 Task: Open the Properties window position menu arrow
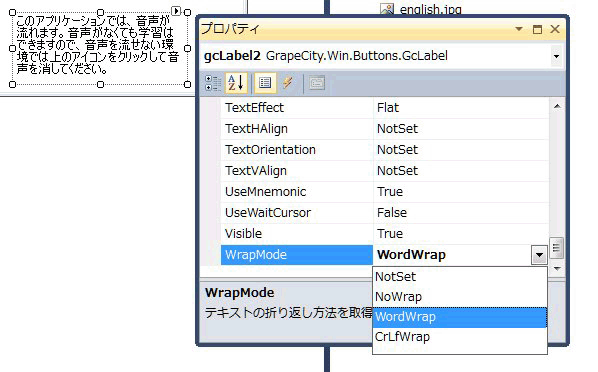tap(519, 29)
